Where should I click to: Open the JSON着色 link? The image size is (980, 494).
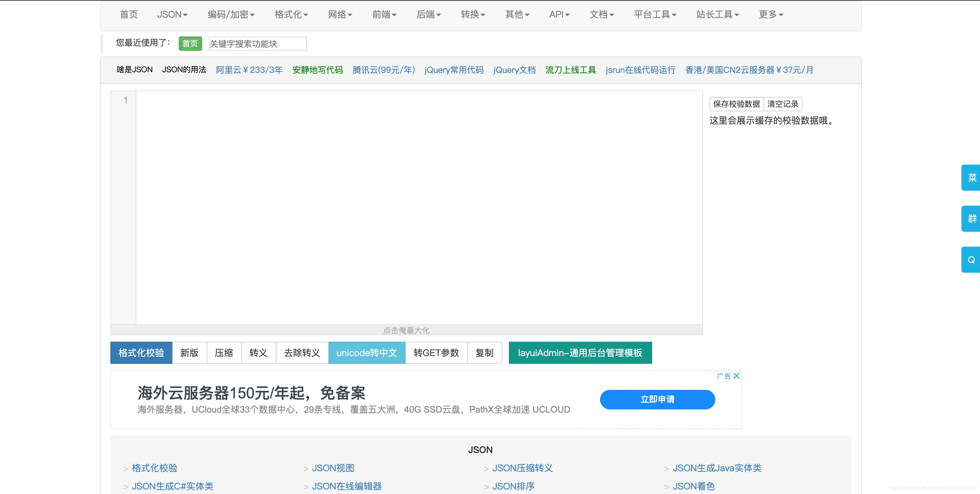[693, 486]
